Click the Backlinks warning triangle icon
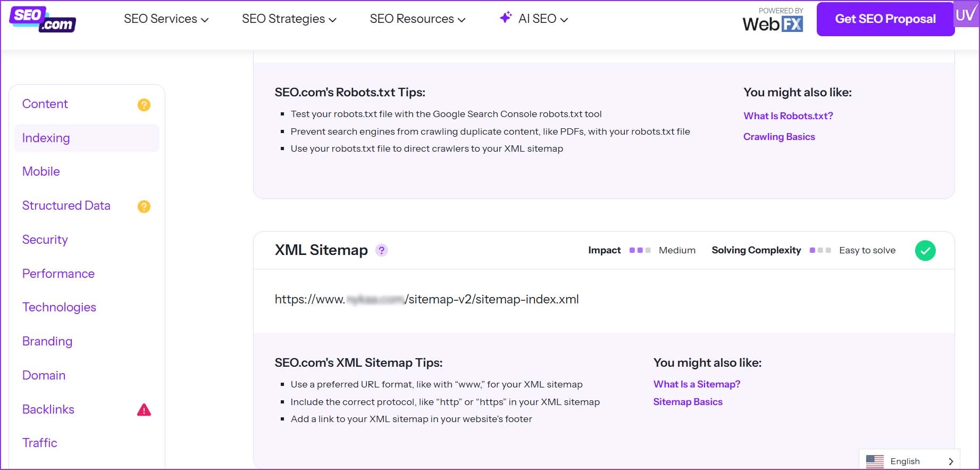Screen dimensions: 980x470 pyautogui.click(x=144, y=410)
